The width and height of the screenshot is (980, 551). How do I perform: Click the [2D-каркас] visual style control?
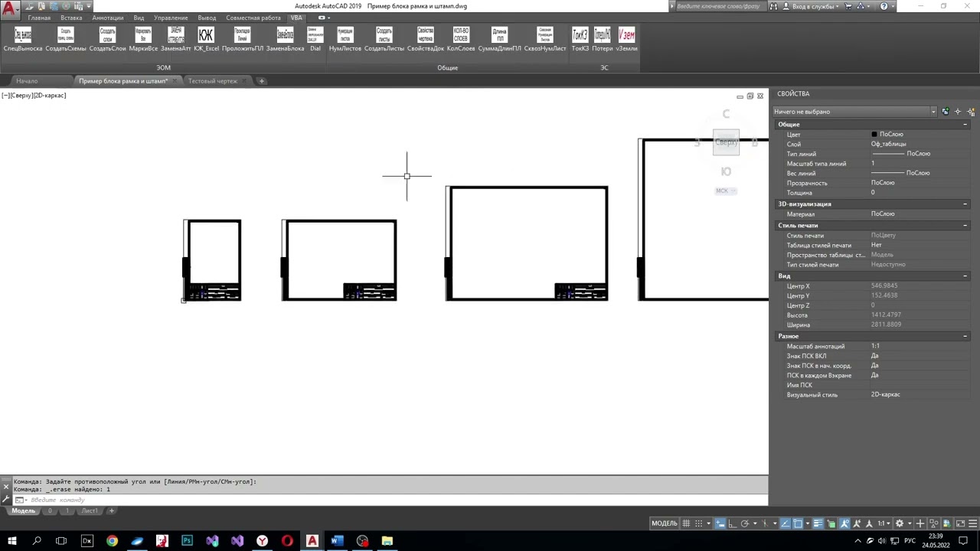[50, 96]
